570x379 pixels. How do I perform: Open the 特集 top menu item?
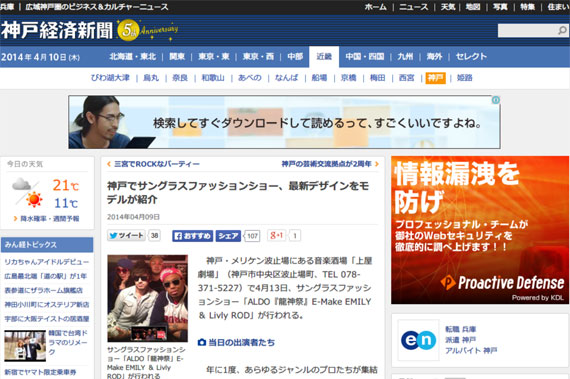tap(527, 7)
